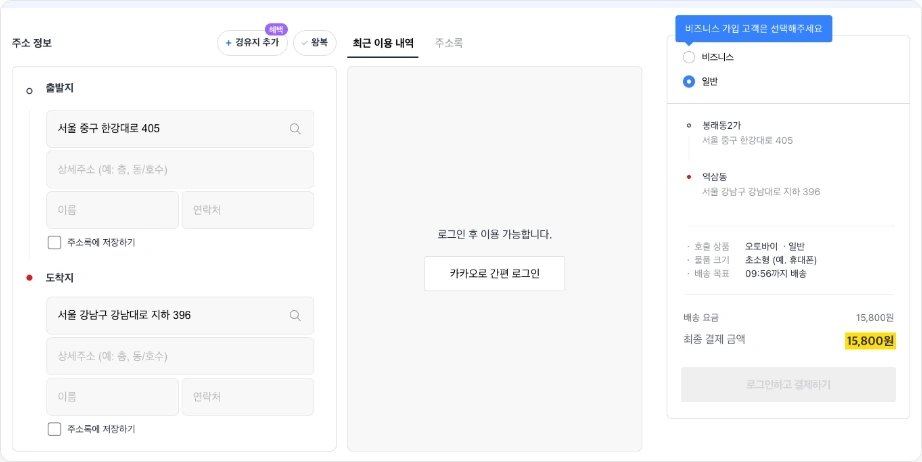The height and width of the screenshot is (462, 922).
Task: Click the 카카오로 간편 로그인 button
Action: point(495,273)
